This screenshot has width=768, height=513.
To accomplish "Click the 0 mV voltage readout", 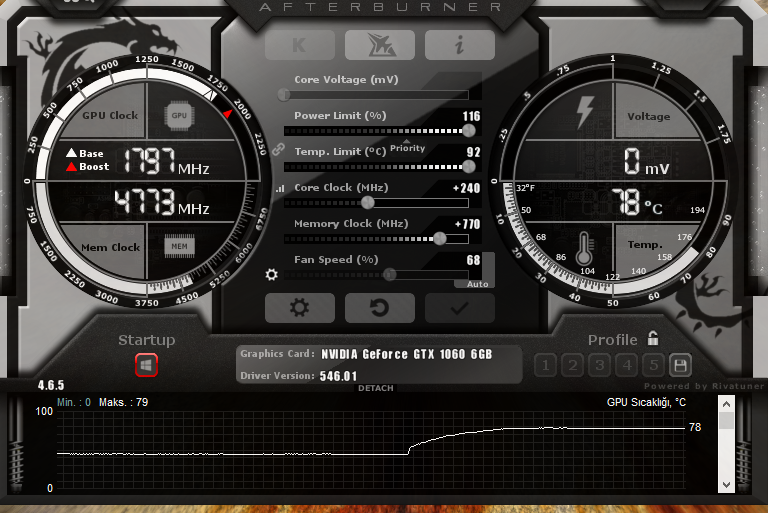I will (646, 162).
